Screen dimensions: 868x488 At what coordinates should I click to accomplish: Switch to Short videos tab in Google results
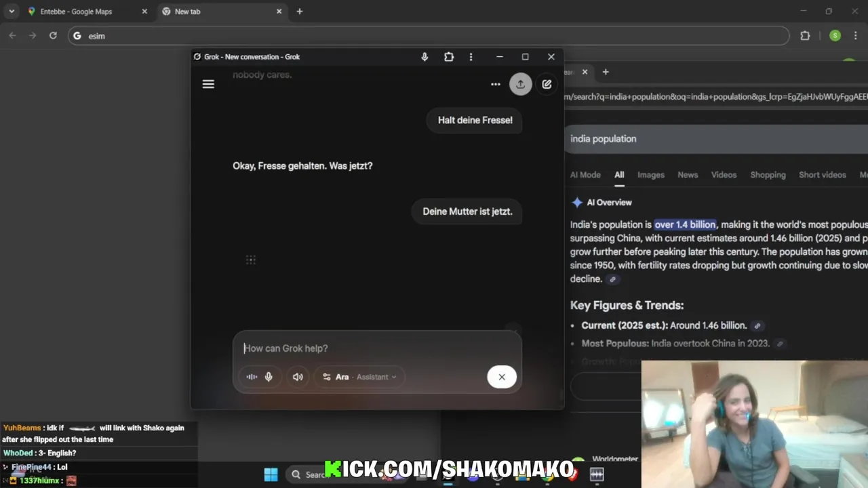pyautogui.click(x=822, y=175)
